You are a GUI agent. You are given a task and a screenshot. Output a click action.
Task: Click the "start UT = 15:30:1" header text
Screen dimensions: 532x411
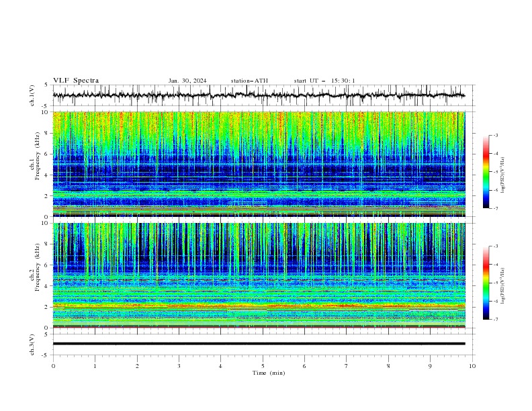coord(324,81)
